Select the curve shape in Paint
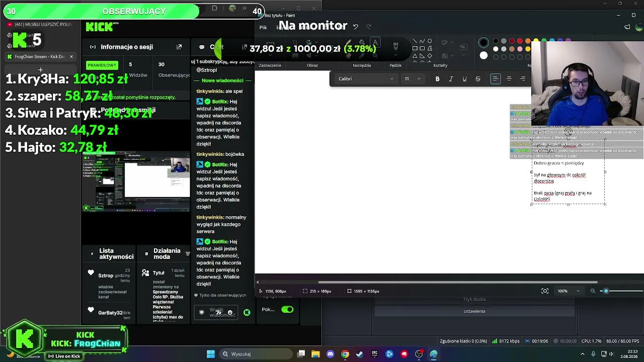This screenshot has height=362, width=644. tap(422, 41)
